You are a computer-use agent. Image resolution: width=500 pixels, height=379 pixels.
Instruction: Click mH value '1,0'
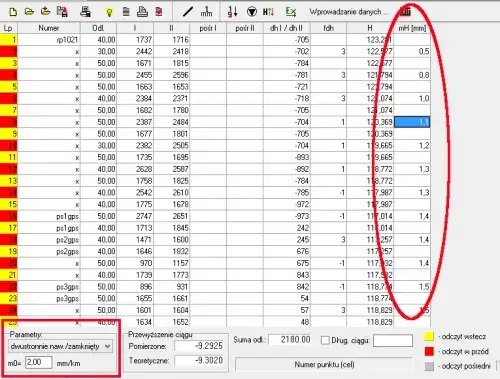[412, 98]
